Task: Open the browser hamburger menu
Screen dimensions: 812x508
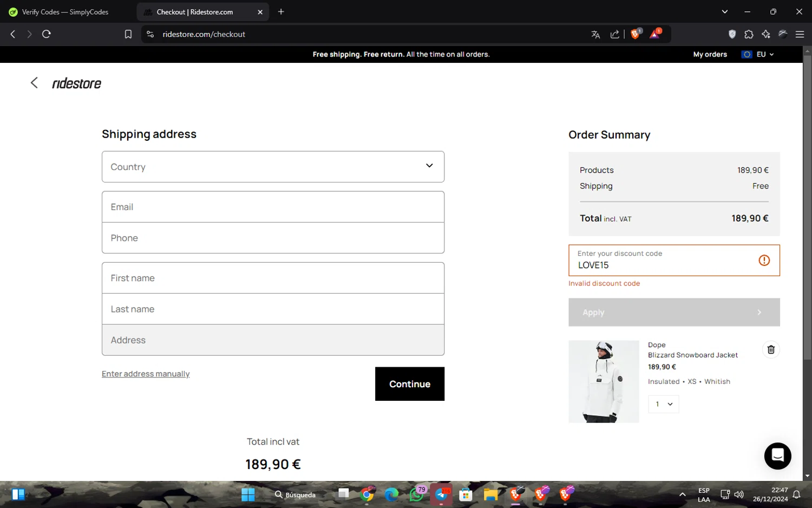Action: 800,34
